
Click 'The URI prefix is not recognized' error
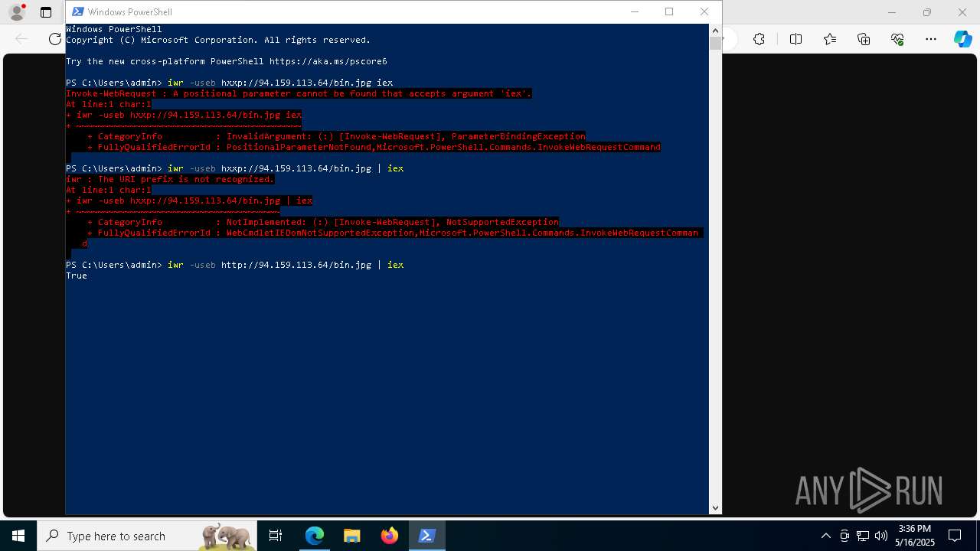186,179
